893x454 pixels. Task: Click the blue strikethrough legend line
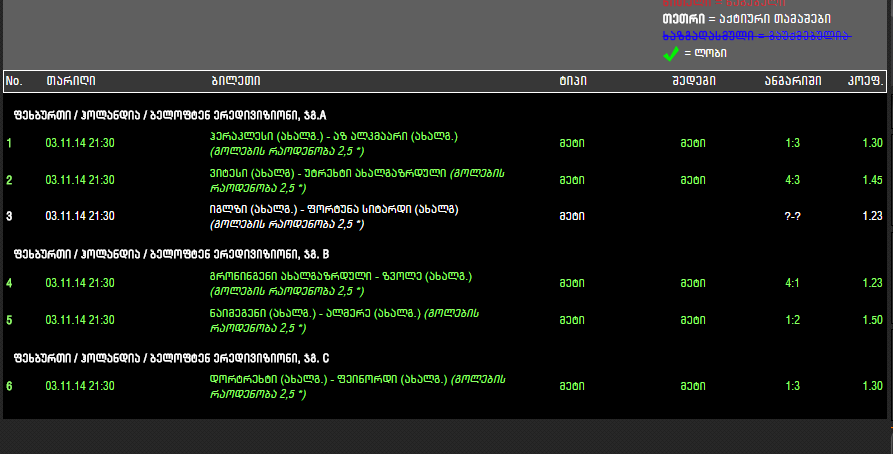pyautogui.click(x=757, y=36)
